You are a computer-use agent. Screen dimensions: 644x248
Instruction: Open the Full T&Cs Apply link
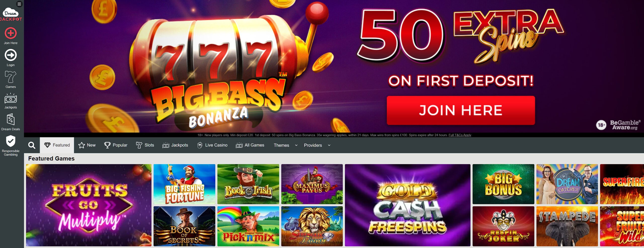click(x=460, y=135)
